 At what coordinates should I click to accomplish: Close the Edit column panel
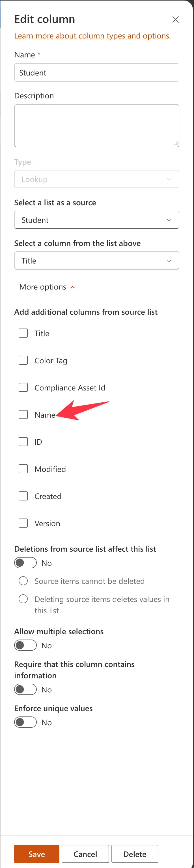(x=175, y=20)
